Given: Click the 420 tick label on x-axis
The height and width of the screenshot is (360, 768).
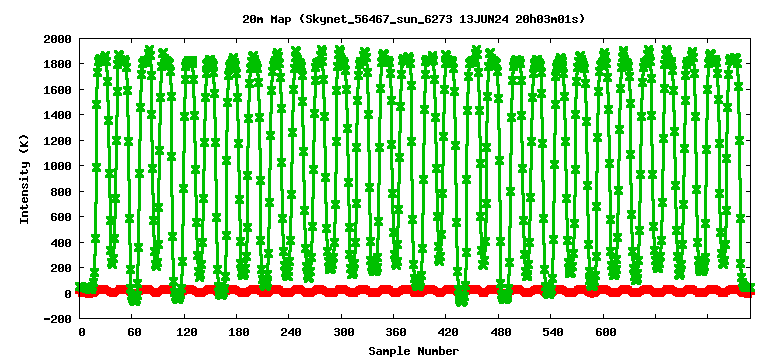Looking at the screenshot, I should (x=449, y=332).
